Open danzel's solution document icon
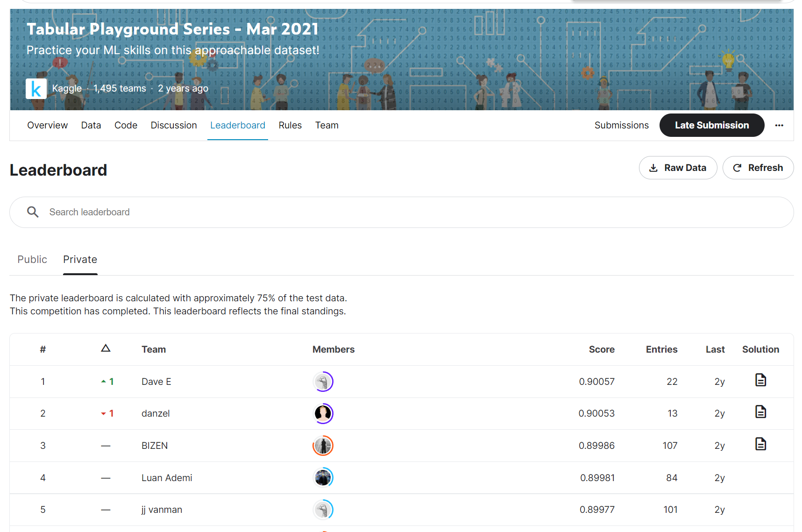 760,412
